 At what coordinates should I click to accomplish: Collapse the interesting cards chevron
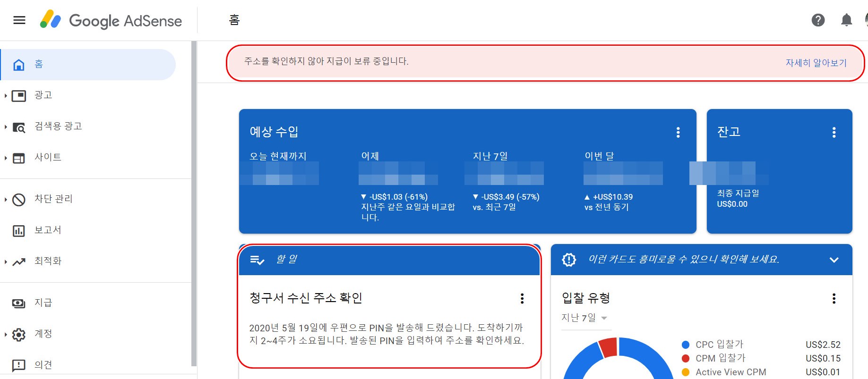pos(834,260)
